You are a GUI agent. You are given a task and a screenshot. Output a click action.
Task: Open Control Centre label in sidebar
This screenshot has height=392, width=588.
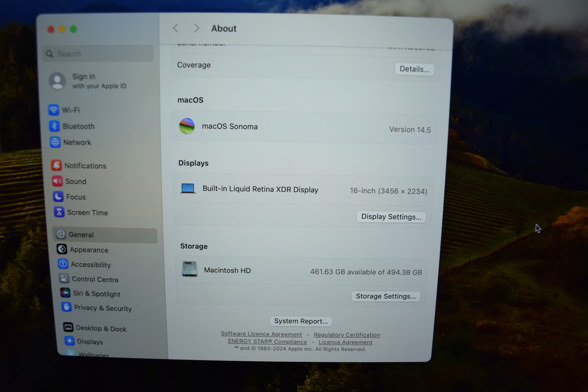tap(95, 279)
